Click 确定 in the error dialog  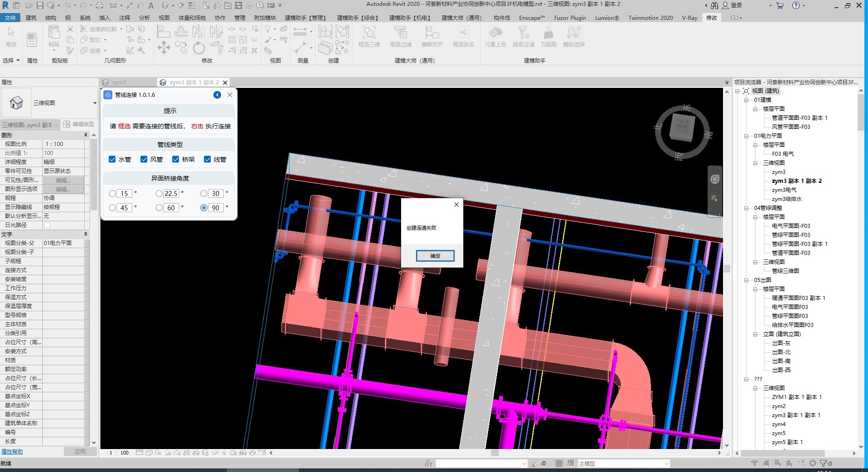pos(435,256)
